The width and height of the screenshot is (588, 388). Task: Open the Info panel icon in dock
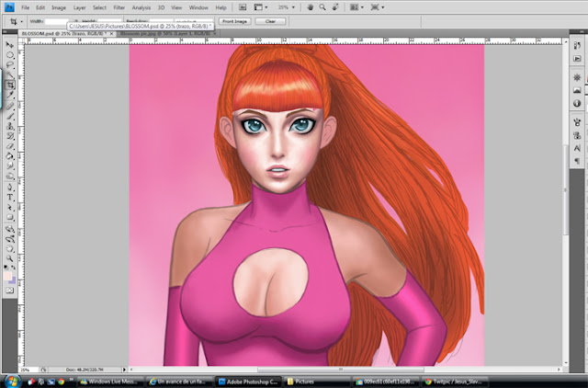point(577,103)
